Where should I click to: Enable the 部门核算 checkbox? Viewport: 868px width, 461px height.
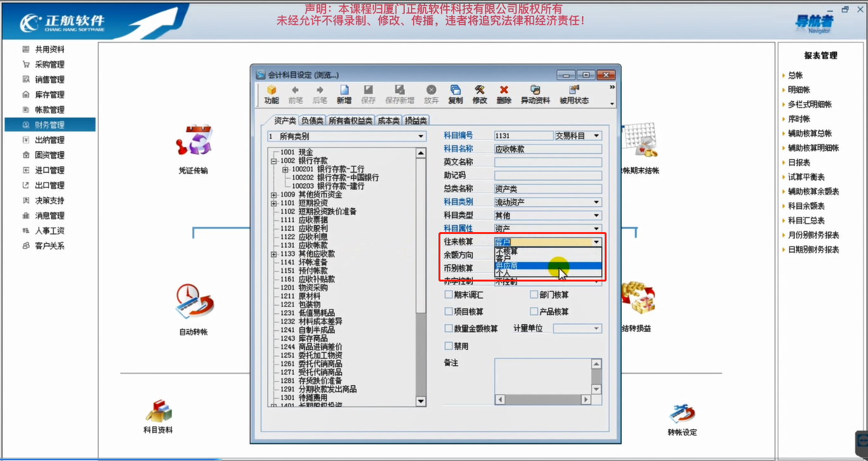pos(534,295)
